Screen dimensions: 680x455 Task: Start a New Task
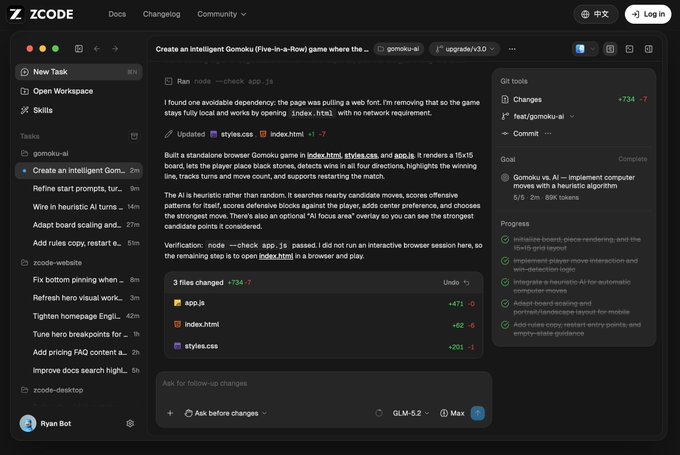click(78, 72)
